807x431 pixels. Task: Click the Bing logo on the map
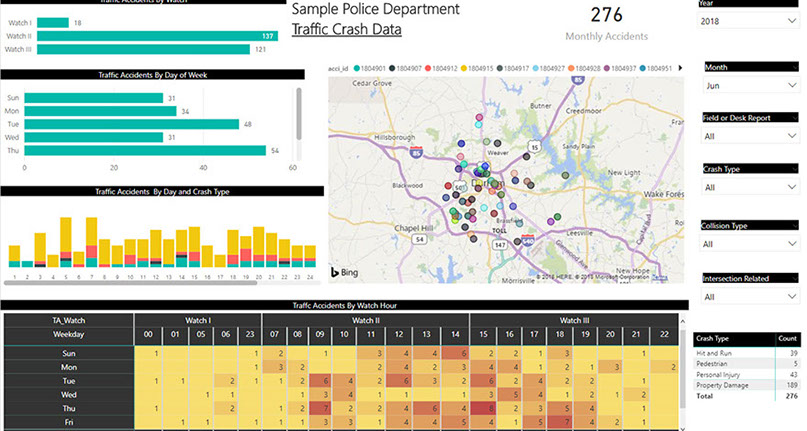[x=345, y=271]
